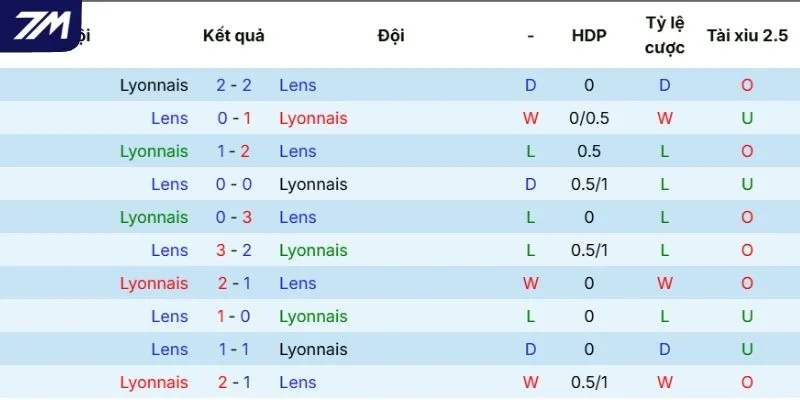Viewport: 800px width, 400px height.
Task: Click the W result in 0 - 1 row
Action: pos(531,118)
